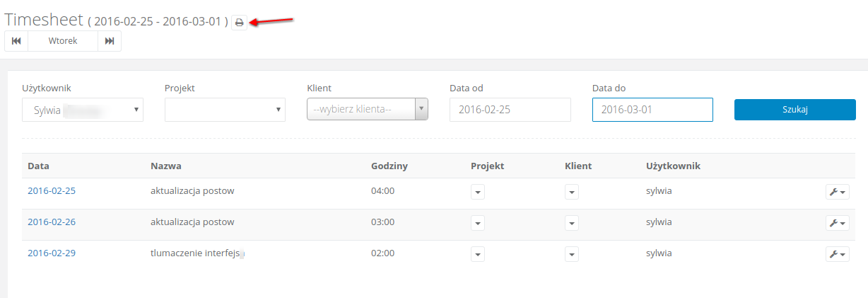Image resolution: width=868 pixels, height=298 pixels.
Task: Open wrench actions menu for 2016-02-25 row
Action: 838,192
